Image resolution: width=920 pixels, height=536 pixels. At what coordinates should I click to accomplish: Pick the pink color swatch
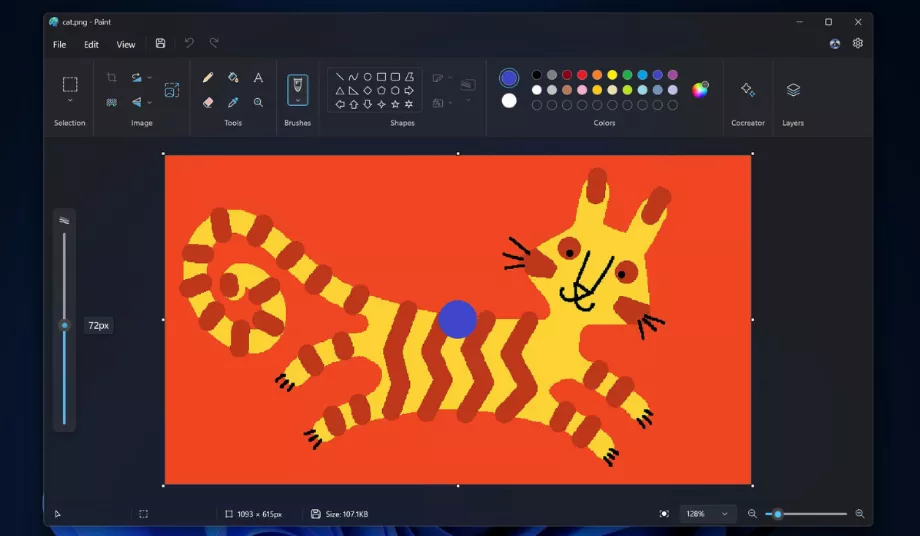[582, 90]
